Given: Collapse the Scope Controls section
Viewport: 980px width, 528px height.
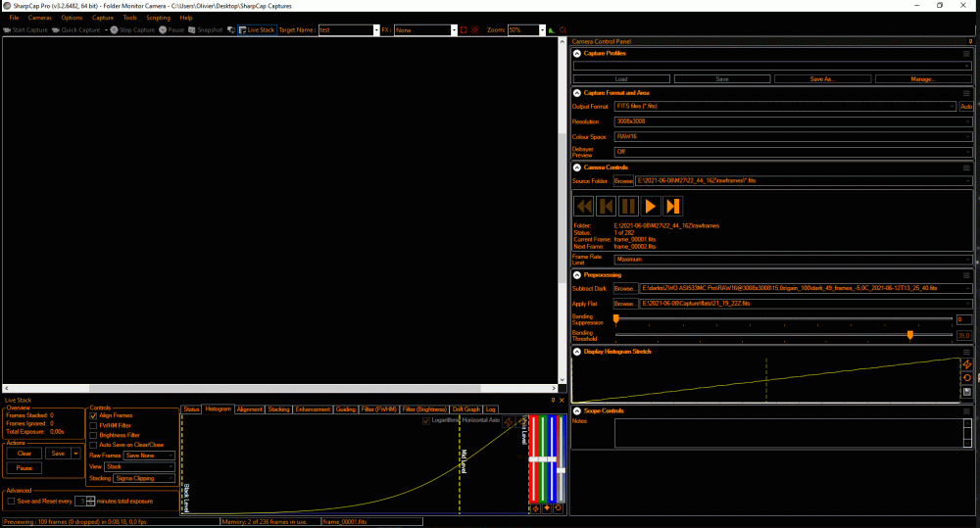Looking at the screenshot, I should pos(577,411).
